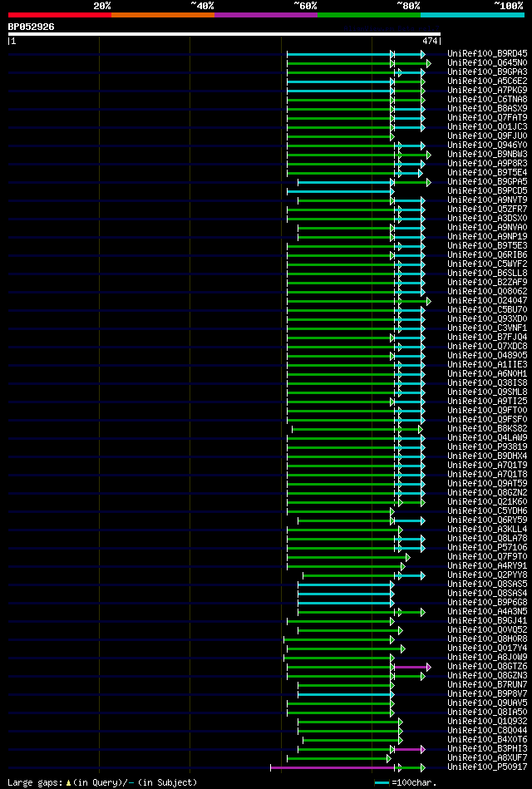Select UniRef100_P93819 label
532x789 pixels.
point(487,447)
